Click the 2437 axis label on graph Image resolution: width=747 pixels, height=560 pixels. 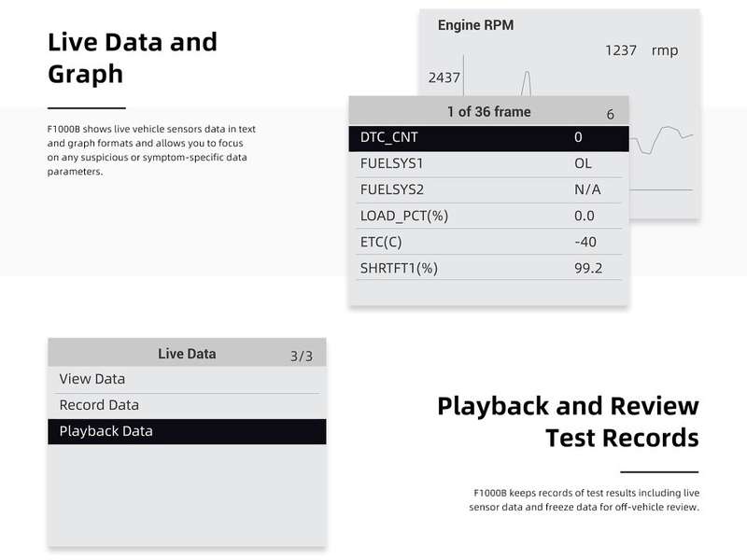tap(444, 77)
